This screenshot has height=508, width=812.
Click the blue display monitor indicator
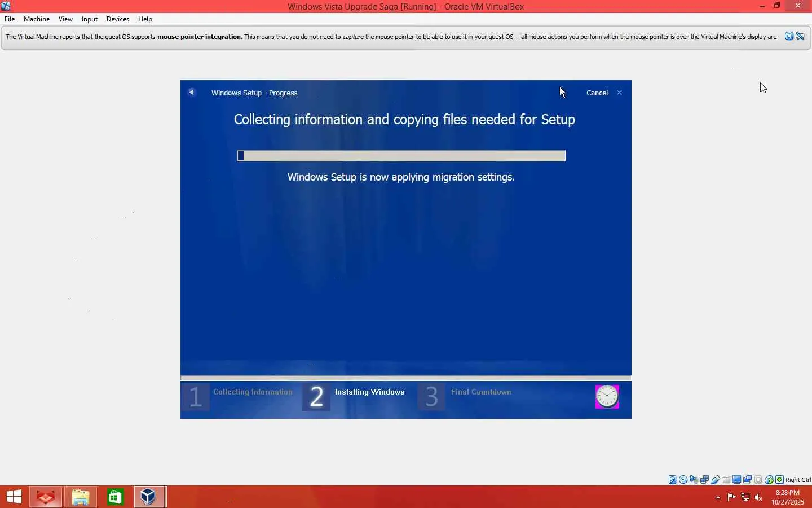coord(737,480)
